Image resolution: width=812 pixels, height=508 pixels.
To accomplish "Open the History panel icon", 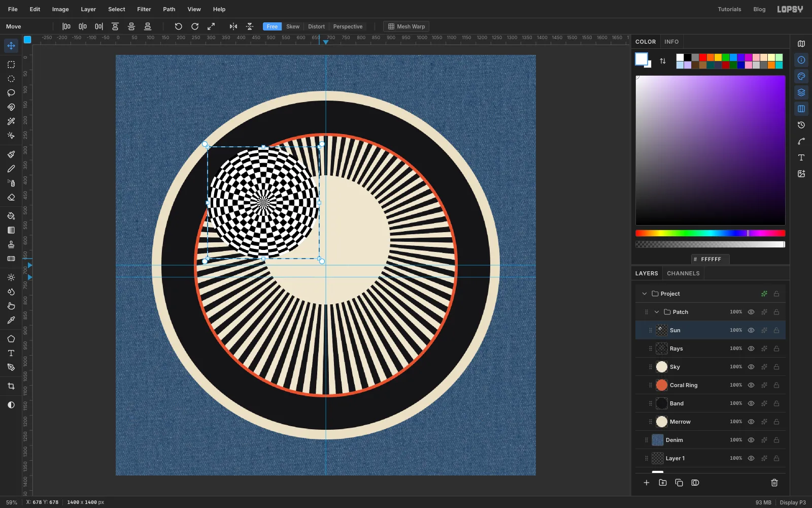I will pos(801,125).
